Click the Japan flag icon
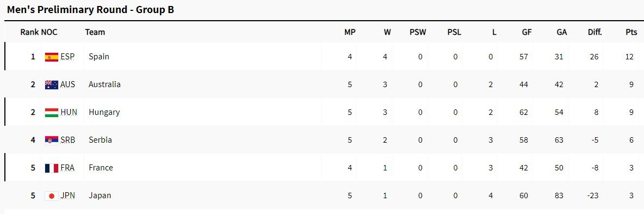This screenshot has width=644, height=214. pos(51,196)
